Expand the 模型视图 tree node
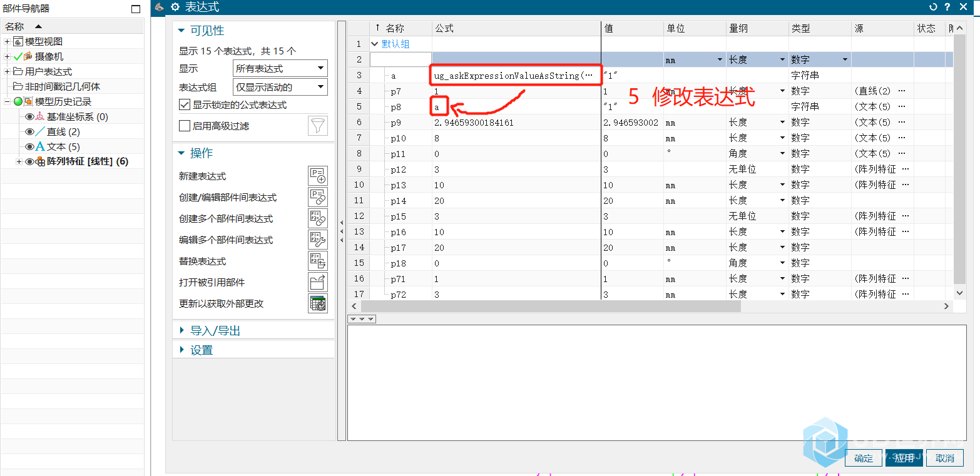The image size is (980, 476). tap(8, 42)
